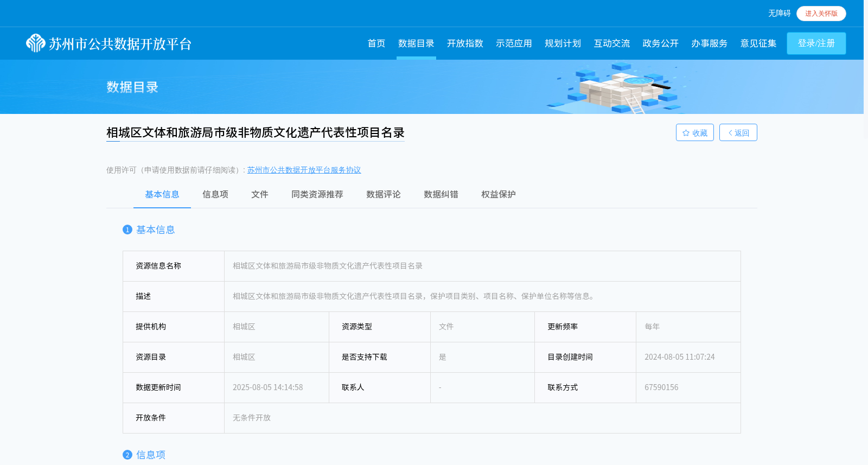Select the 基本信息 tab

pyautogui.click(x=162, y=194)
